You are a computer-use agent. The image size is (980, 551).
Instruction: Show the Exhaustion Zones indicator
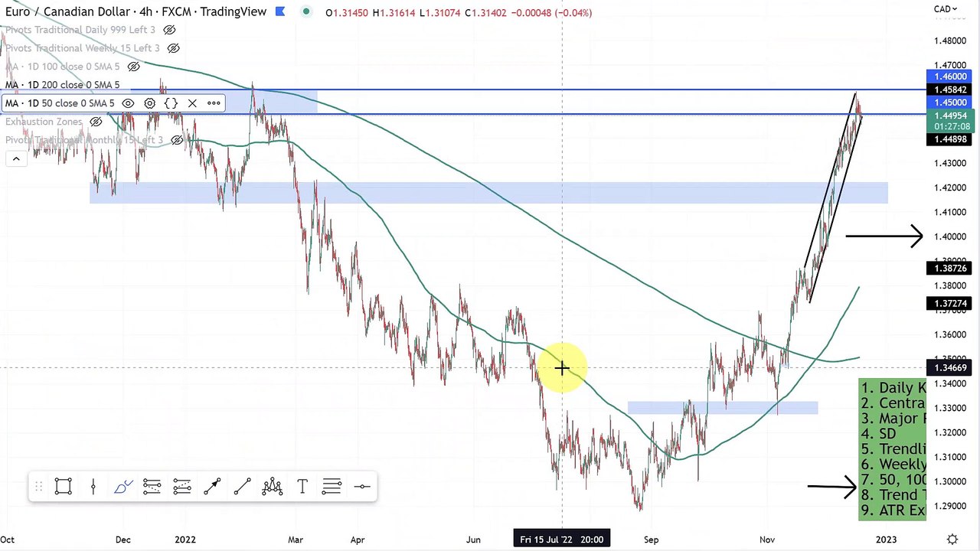coord(96,122)
